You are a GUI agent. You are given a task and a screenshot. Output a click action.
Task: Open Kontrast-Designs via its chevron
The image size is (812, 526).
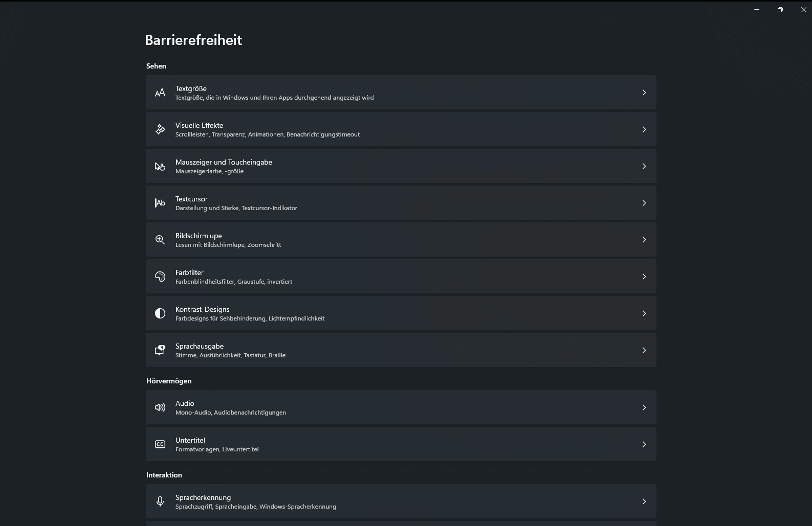644,313
